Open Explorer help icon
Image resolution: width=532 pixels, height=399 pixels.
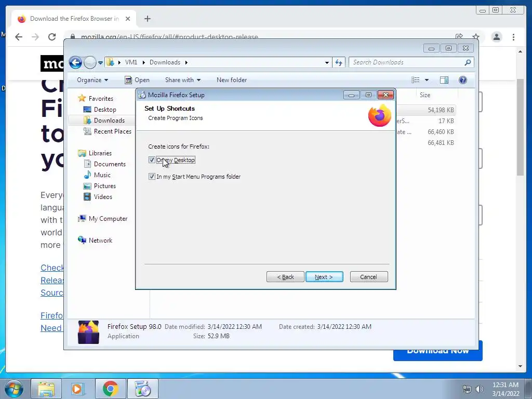coord(462,80)
